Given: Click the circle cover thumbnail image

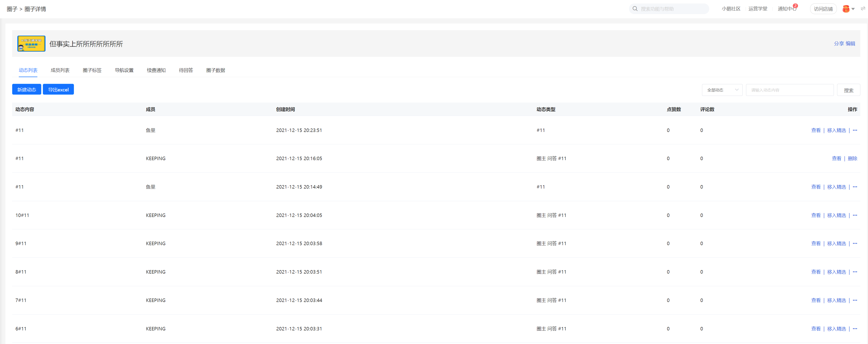Looking at the screenshot, I should (x=31, y=44).
